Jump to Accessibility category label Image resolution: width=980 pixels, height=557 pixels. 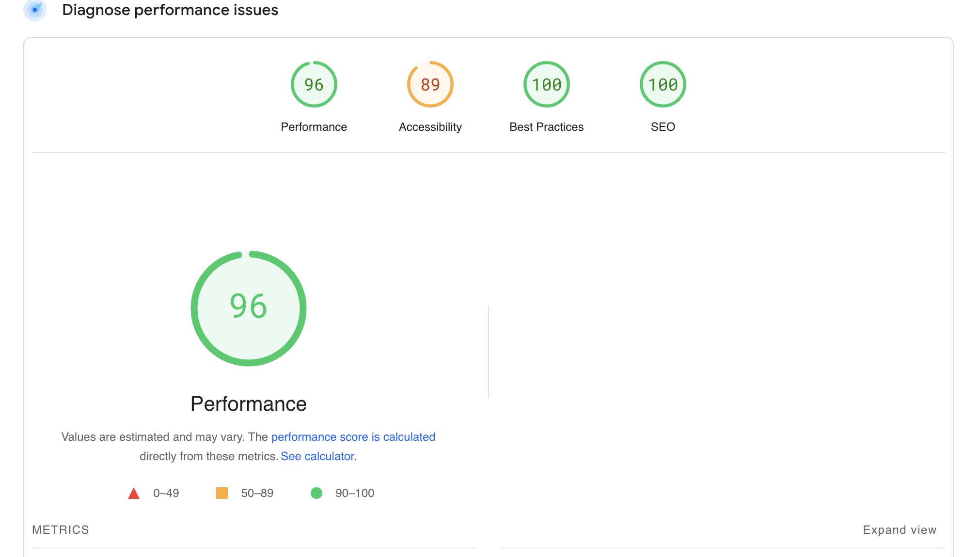point(430,127)
